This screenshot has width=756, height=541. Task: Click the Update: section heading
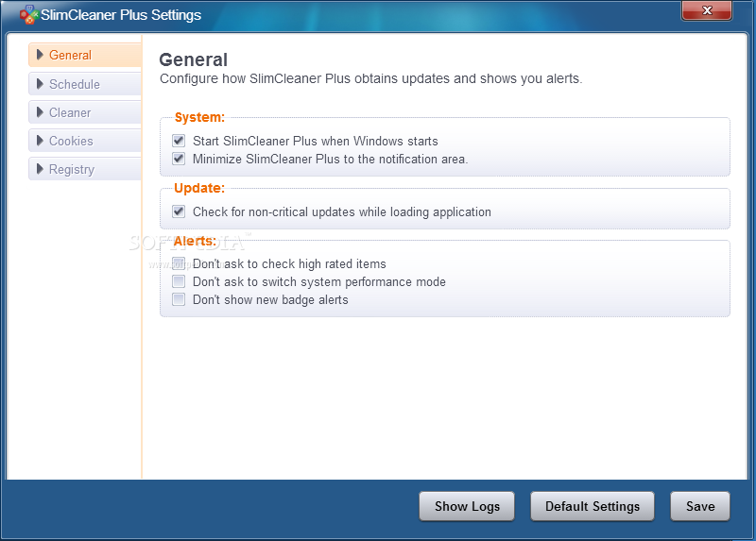[199, 188]
